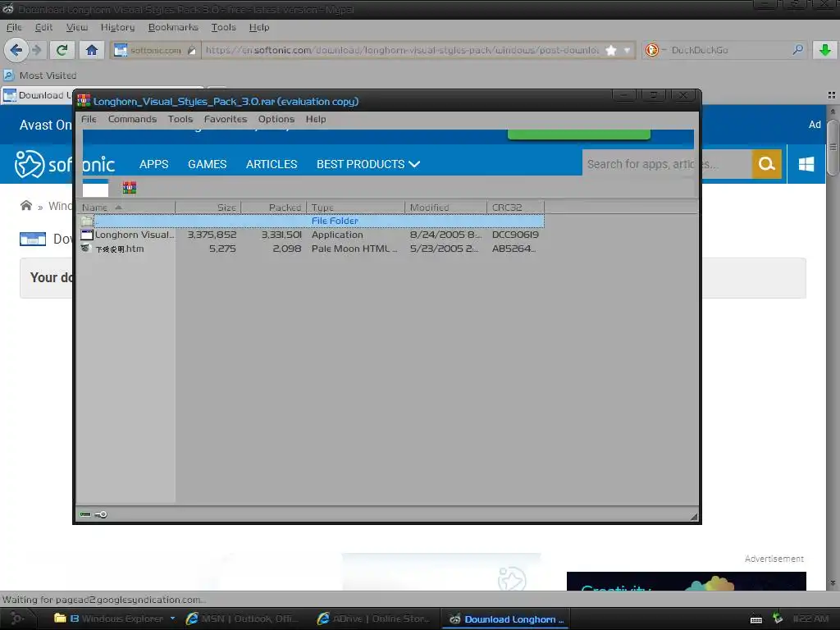This screenshot has height=630, width=840.
Task: Open Softonic GAMES navigation link
Action: pos(208,164)
